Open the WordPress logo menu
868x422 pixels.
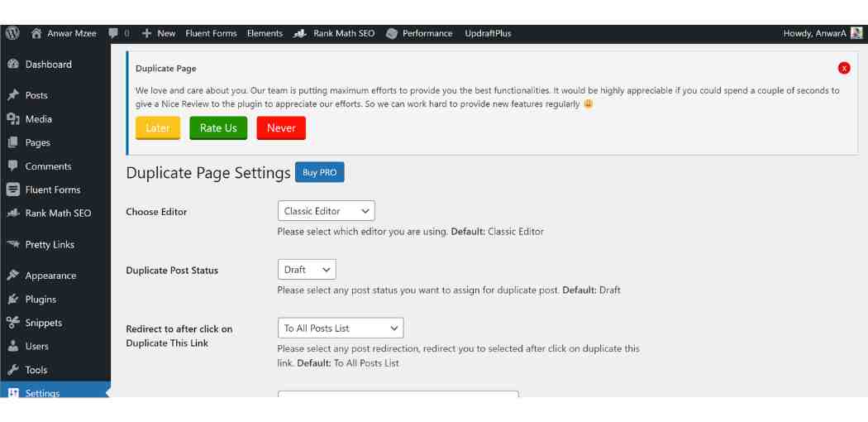(12, 33)
